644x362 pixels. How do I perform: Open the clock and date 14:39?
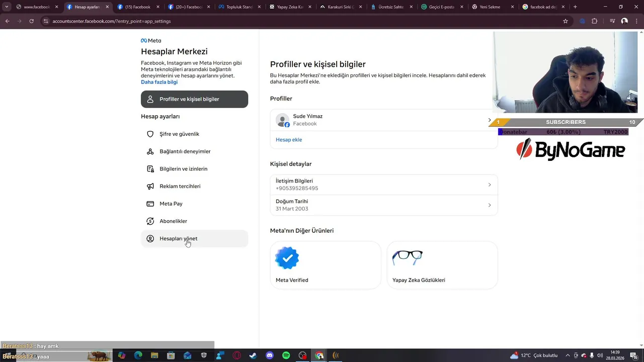[x=615, y=355]
